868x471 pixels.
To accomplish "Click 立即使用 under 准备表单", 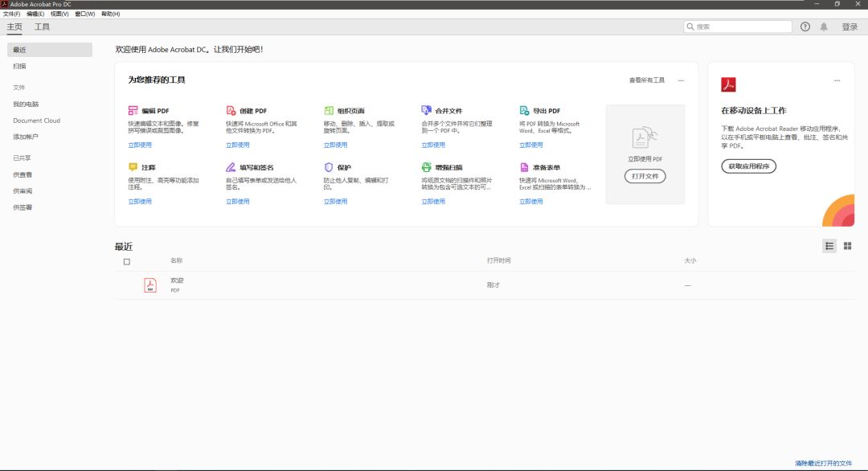I will [x=531, y=202].
